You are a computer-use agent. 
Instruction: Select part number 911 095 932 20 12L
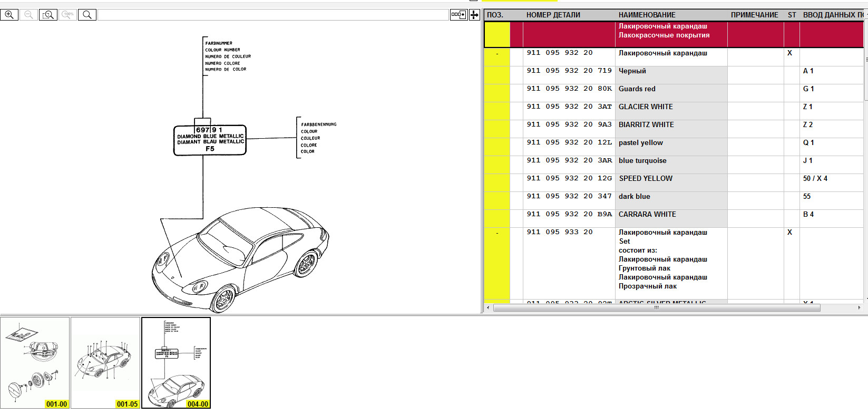pyautogui.click(x=569, y=142)
